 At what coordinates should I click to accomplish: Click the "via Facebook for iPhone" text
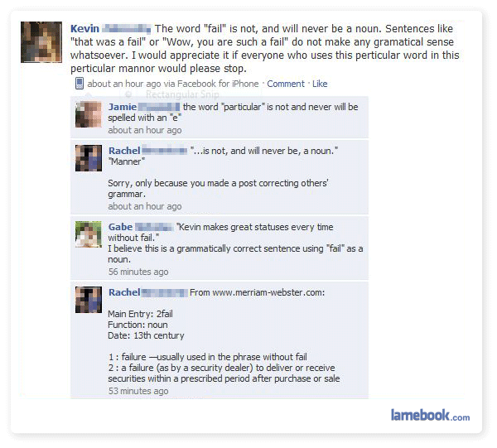tap(211, 84)
